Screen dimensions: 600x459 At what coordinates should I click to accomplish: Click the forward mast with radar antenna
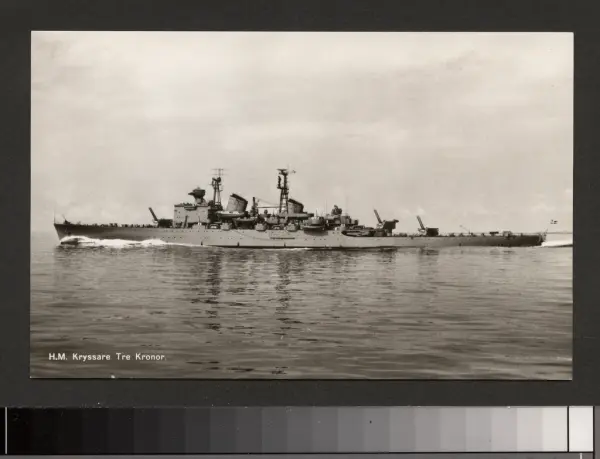tap(217, 187)
